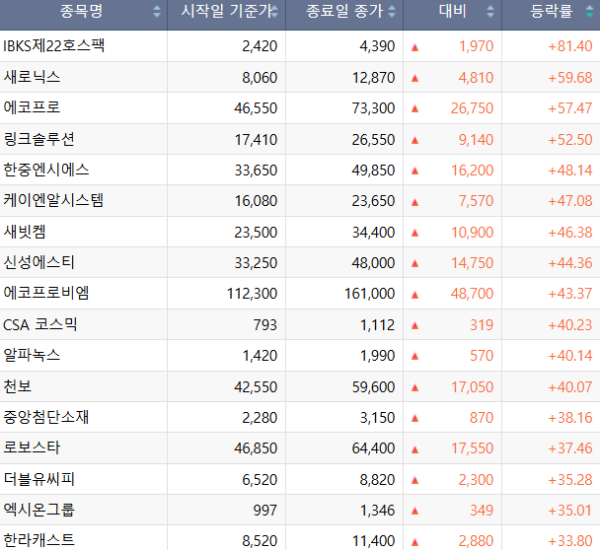Click the +81.40 change rate value
This screenshot has height=550, width=600.
coord(570,46)
